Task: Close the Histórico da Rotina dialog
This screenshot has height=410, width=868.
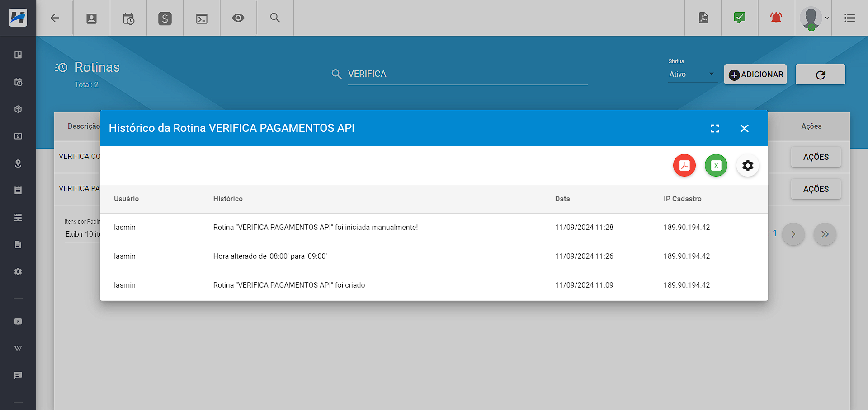Action: [x=745, y=129]
